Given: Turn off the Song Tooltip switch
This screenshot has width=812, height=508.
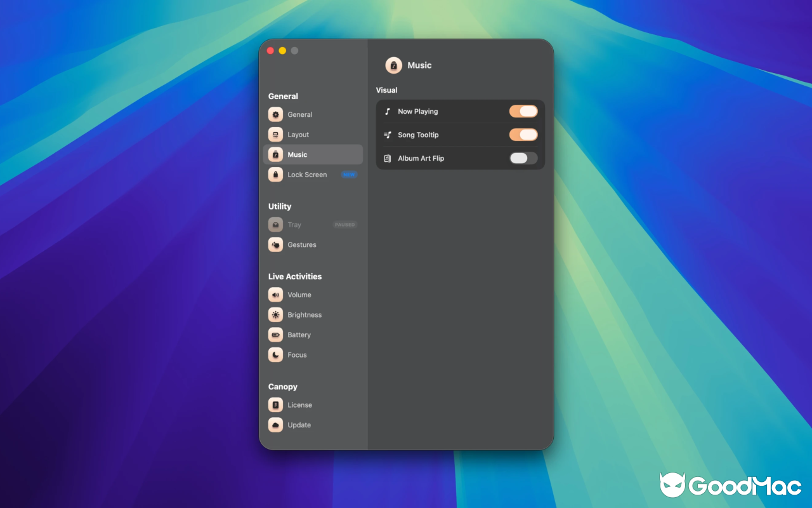Looking at the screenshot, I should 523,135.
